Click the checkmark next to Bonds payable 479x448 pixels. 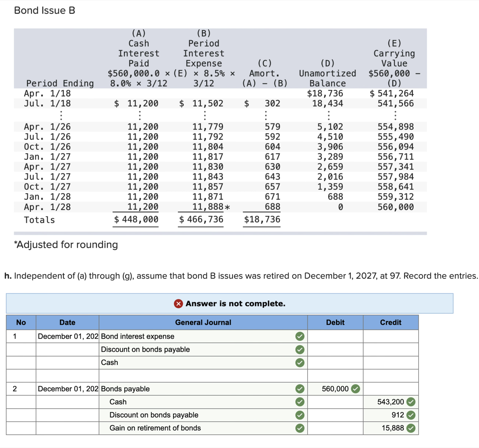pos(300,389)
